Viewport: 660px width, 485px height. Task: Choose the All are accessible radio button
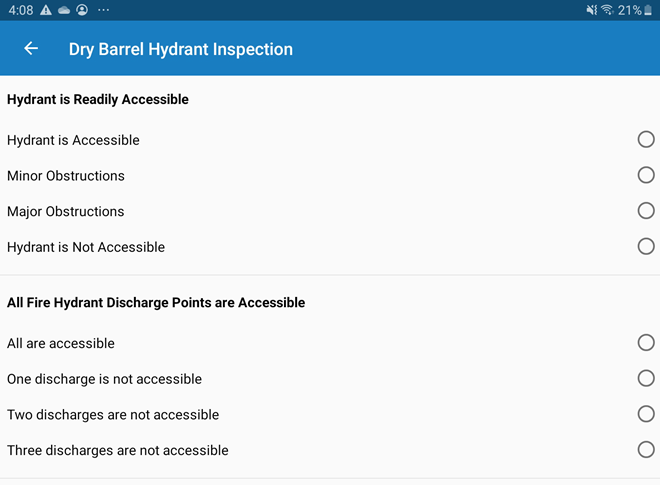point(646,343)
